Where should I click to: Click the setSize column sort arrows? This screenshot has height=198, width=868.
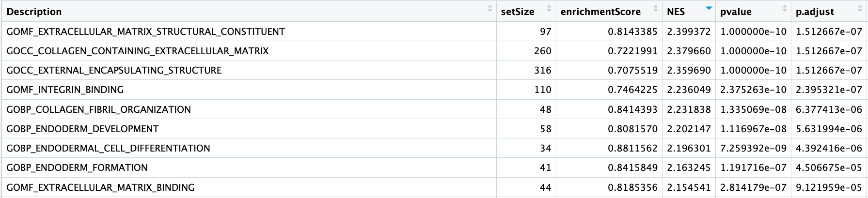tap(549, 9)
